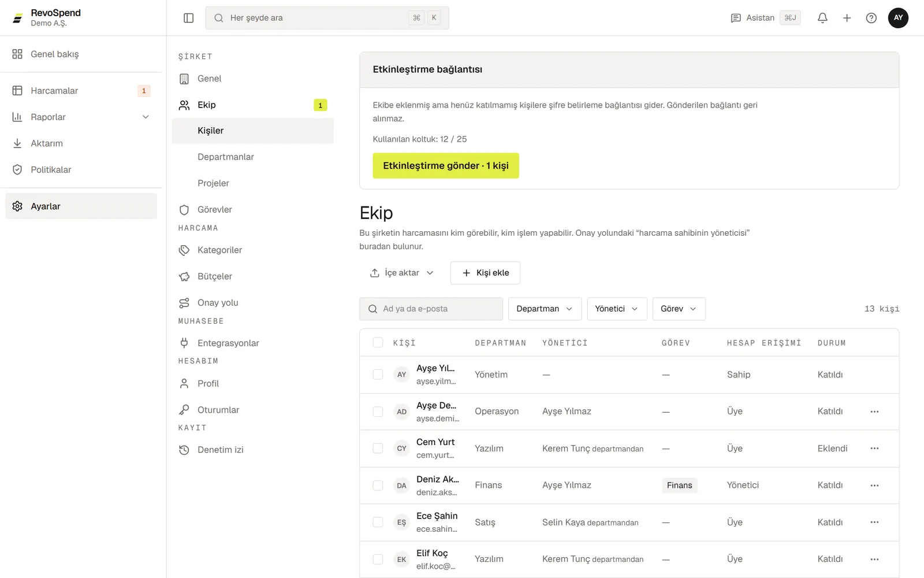Click the plus create icon in header
Image resolution: width=924 pixels, height=578 pixels.
coord(847,18)
